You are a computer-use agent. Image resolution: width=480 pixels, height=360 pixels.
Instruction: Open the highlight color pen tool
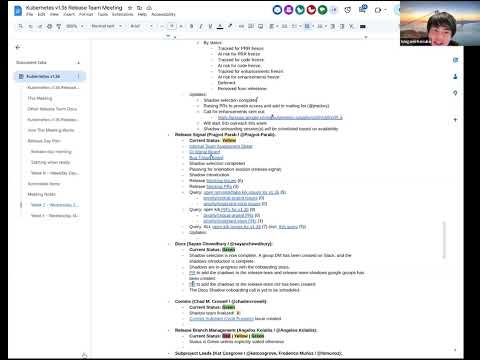pos(230,26)
